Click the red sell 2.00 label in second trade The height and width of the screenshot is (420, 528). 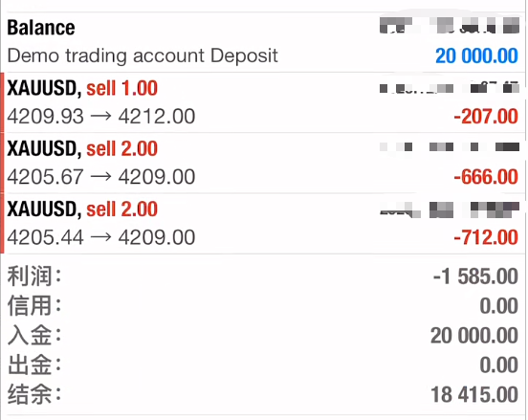[121, 149]
